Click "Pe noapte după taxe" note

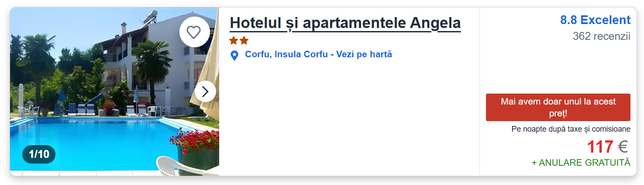[571, 129]
